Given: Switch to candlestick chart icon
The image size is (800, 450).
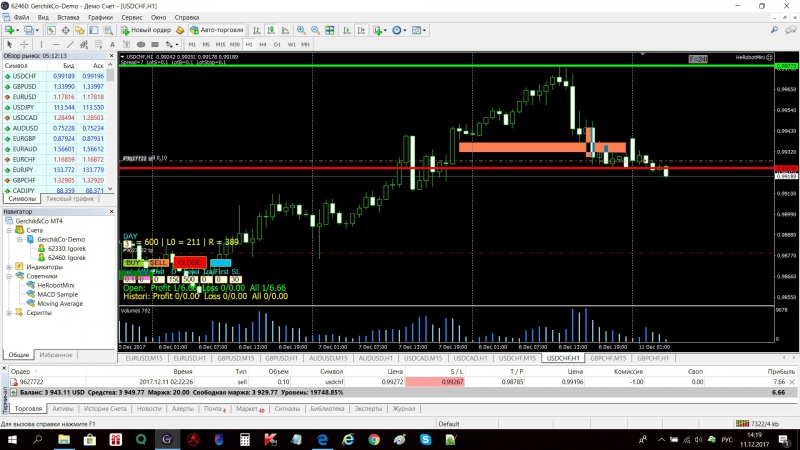Looking at the screenshot, I should pos(271,30).
